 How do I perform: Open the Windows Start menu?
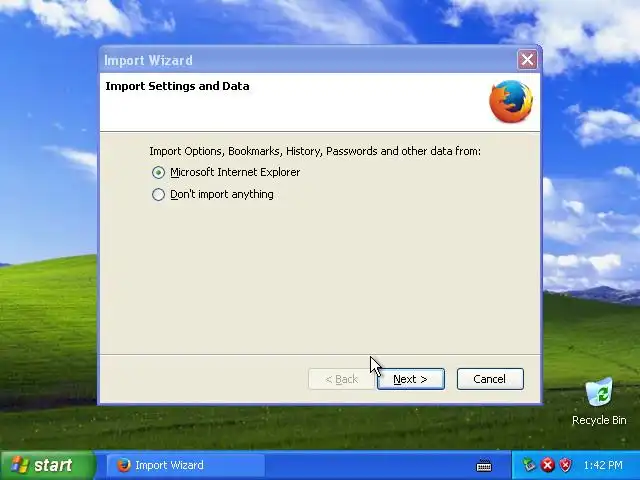tap(48, 465)
